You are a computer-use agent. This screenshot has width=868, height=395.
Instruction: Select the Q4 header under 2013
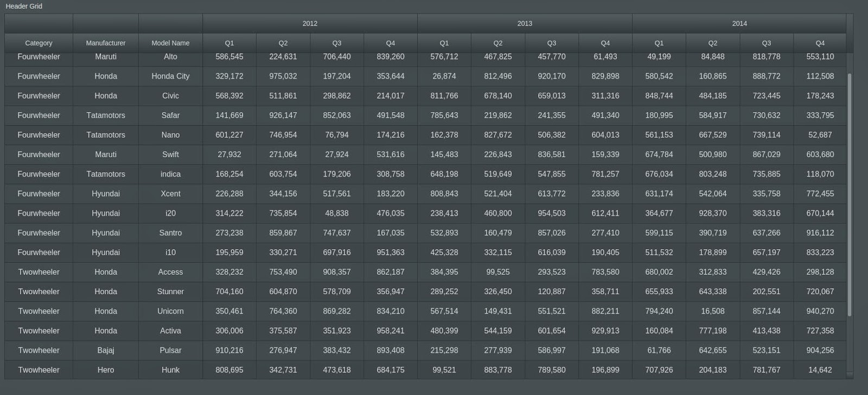point(605,43)
